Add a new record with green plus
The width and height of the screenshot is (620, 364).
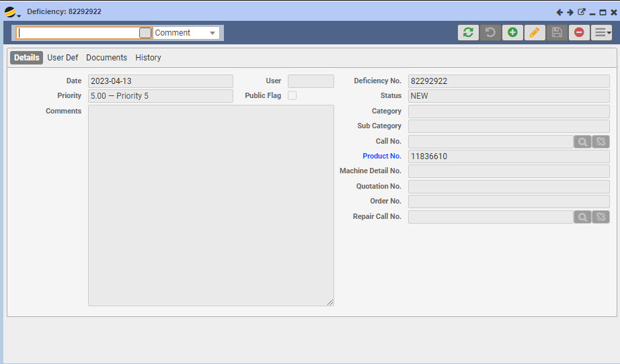click(x=512, y=32)
